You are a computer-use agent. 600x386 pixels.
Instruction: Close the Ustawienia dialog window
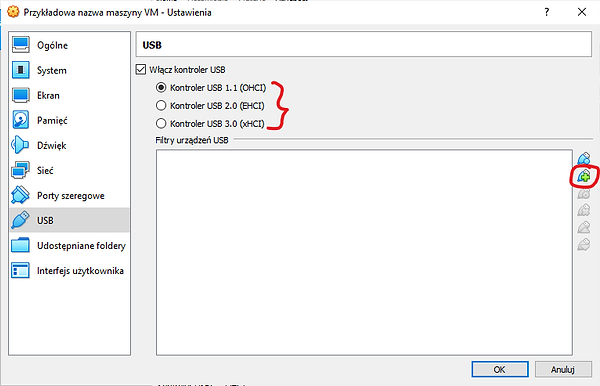tap(582, 12)
